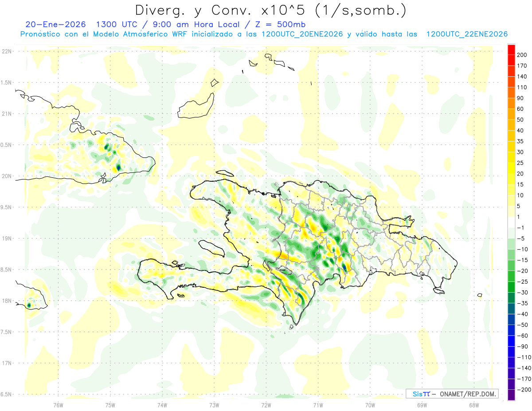Click the legend value "-25"

[523, 282]
